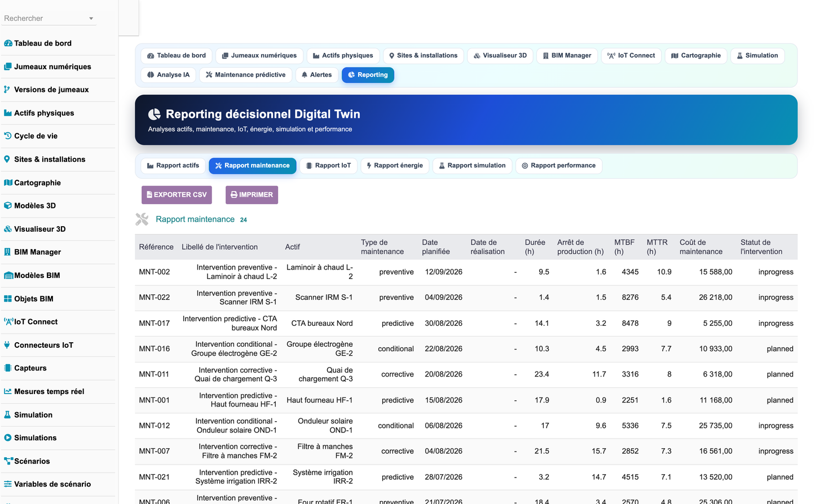This screenshot has width=815, height=504.
Task: Open the Rechercher dropdown
Action: coord(49,18)
